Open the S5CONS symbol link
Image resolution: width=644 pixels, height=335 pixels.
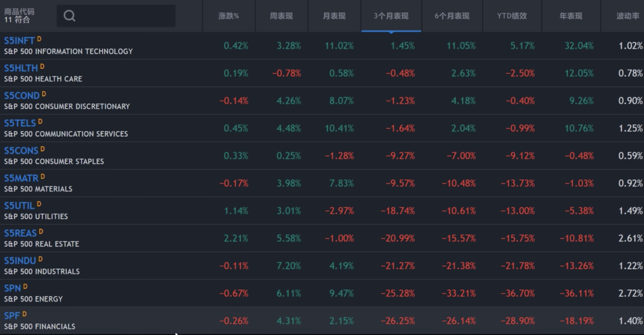tap(21, 151)
